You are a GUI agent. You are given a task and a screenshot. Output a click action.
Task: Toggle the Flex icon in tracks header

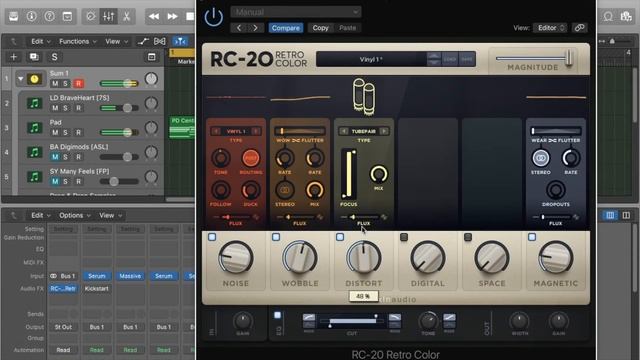click(160, 41)
